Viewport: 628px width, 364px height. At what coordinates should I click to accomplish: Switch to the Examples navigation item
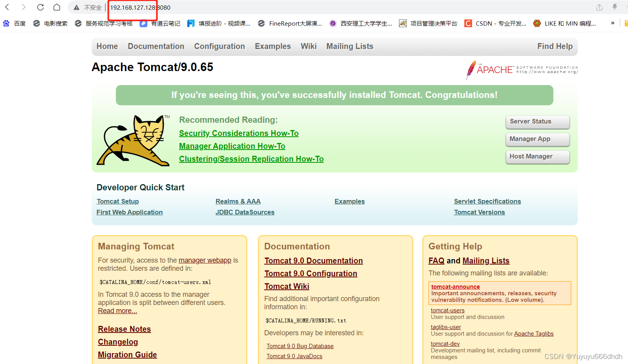[273, 46]
